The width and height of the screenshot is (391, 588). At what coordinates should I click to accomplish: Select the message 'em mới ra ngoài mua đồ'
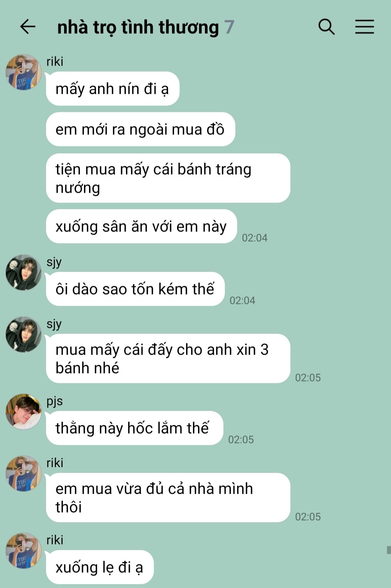pyautogui.click(x=140, y=129)
